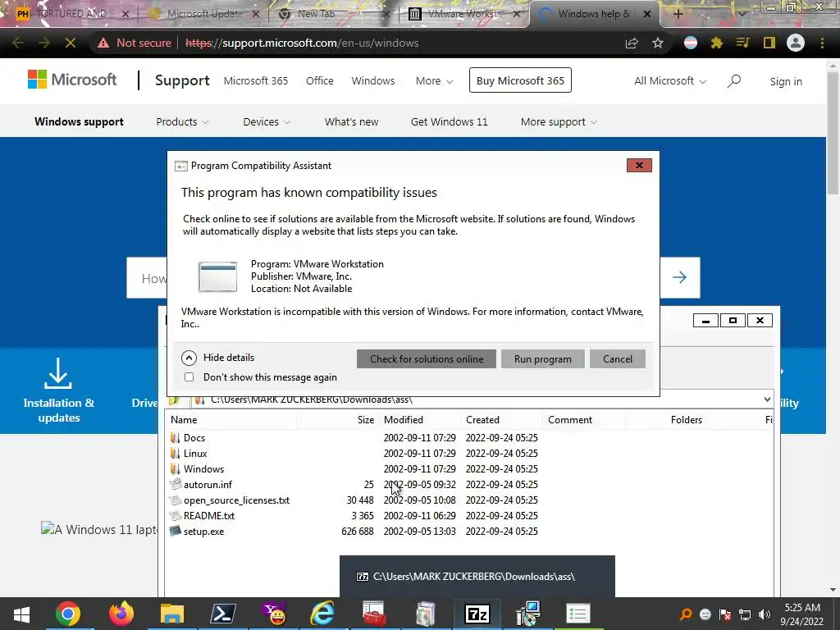Tick Don't show this message again
The image size is (840, 630).
(189, 377)
